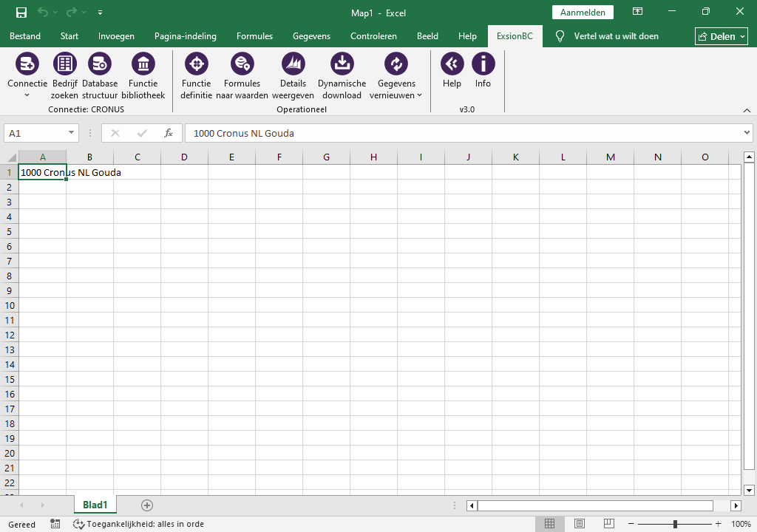Open the Controleren tab
The width and height of the screenshot is (757, 532).
(x=373, y=36)
